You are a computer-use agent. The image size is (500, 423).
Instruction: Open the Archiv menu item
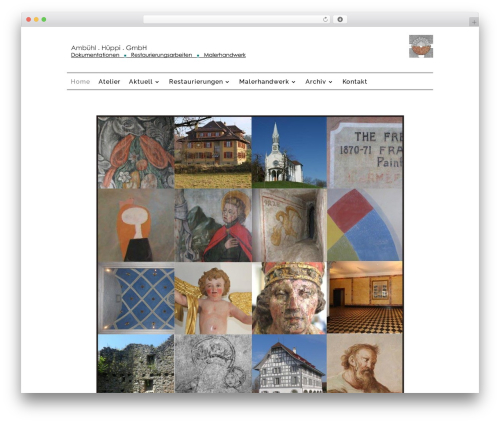click(x=315, y=81)
